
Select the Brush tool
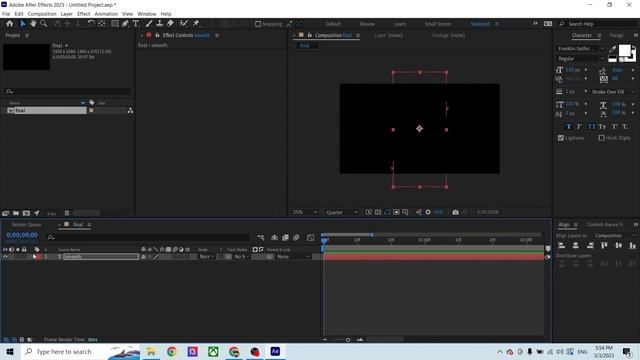tap(149, 24)
